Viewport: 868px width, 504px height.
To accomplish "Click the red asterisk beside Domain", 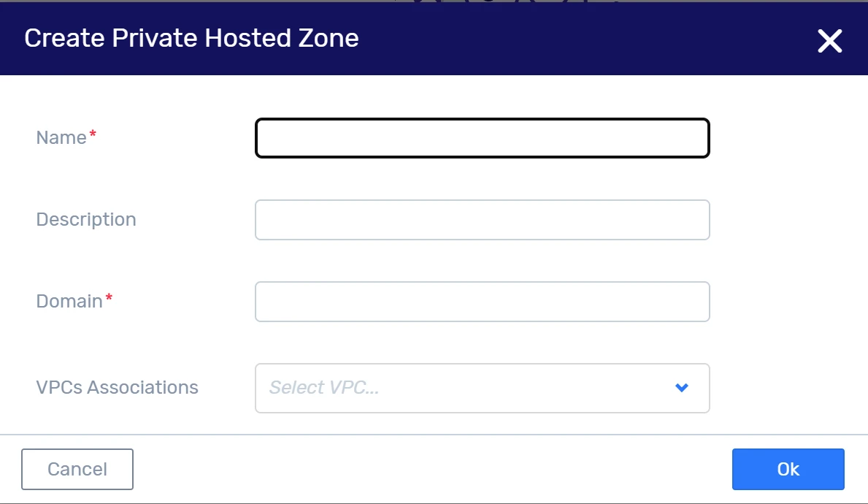I will point(109,299).
